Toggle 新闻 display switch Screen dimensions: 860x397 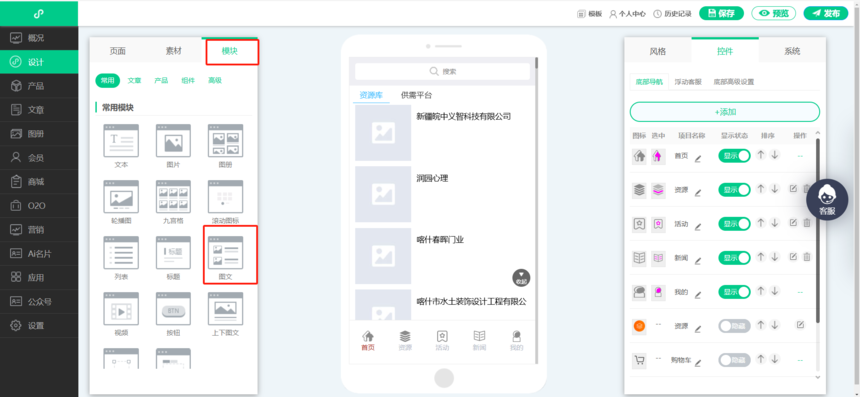coord(734,258)
